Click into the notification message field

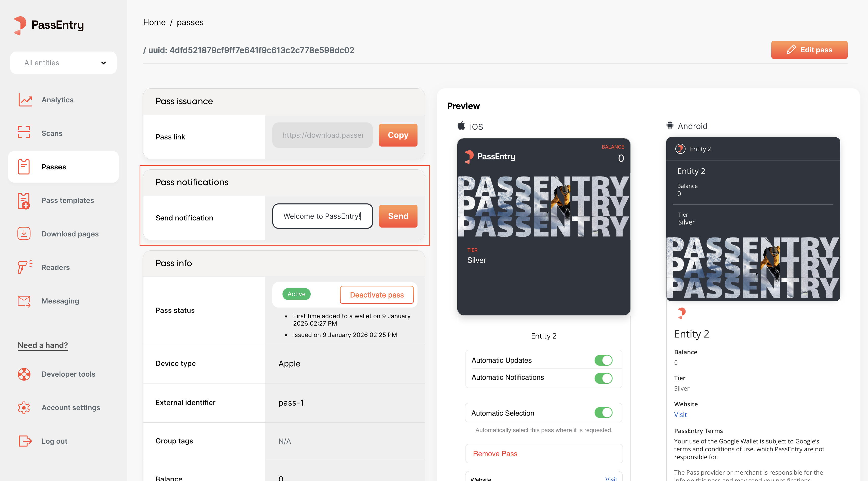click(322, 216)
